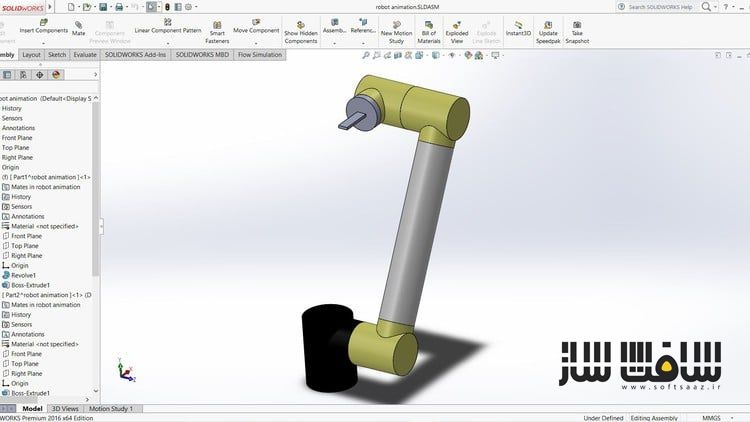Screen dimensions: 750x422
Task: Expand the SOLIDWORKS menu arrow
Action: (x=50, y=7)
